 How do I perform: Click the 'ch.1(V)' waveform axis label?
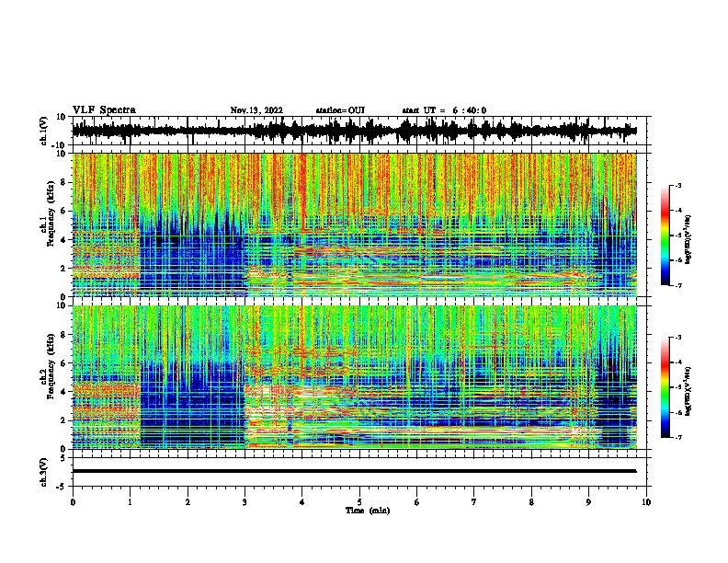(44, 131)
